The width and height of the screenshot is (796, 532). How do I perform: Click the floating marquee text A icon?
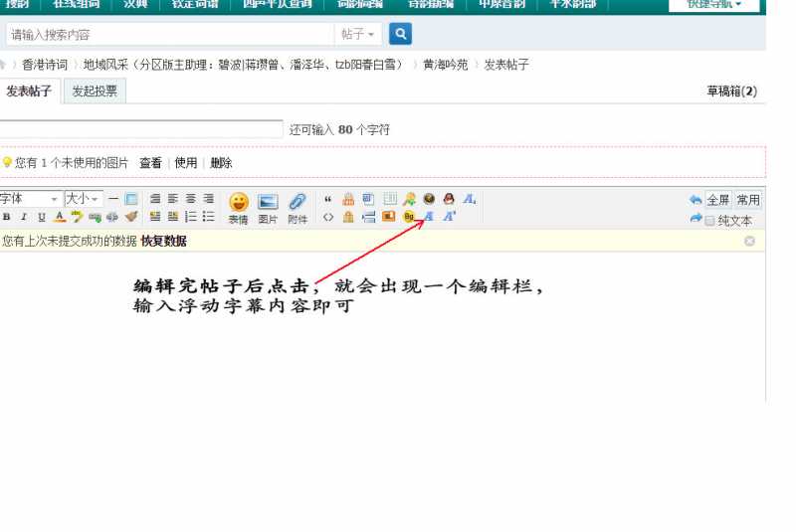429,217
